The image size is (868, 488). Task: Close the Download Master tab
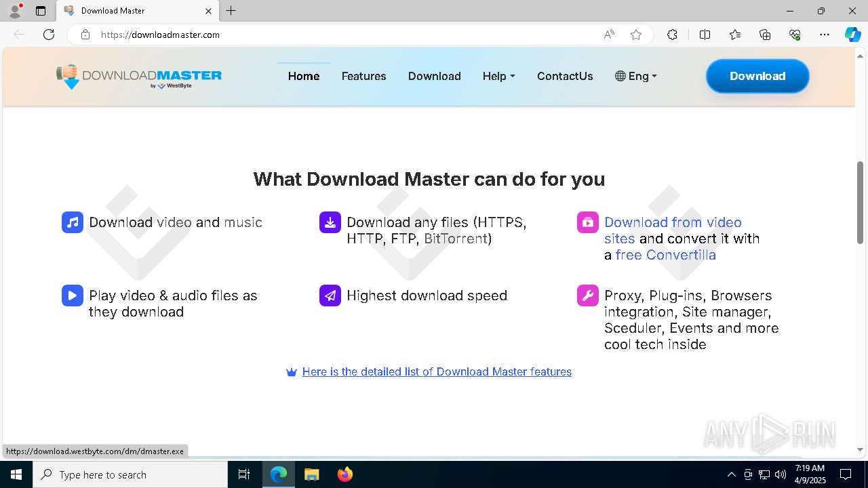208,11
